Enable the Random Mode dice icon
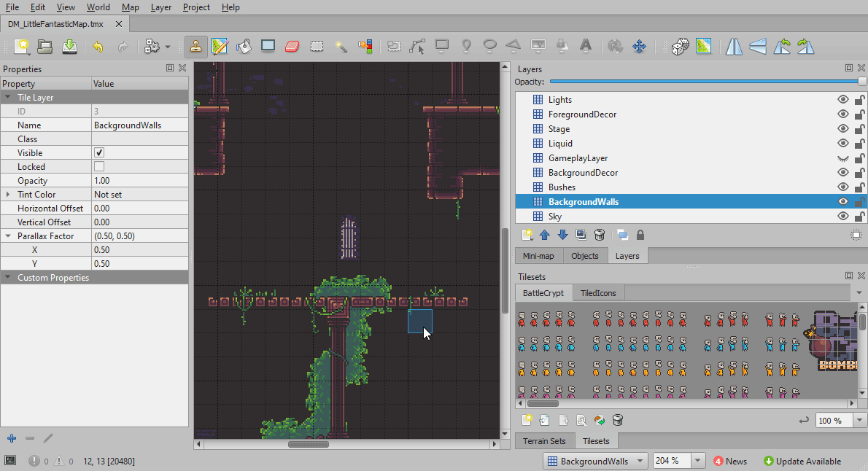Screen dimensions: 868x471 [680, 47]
